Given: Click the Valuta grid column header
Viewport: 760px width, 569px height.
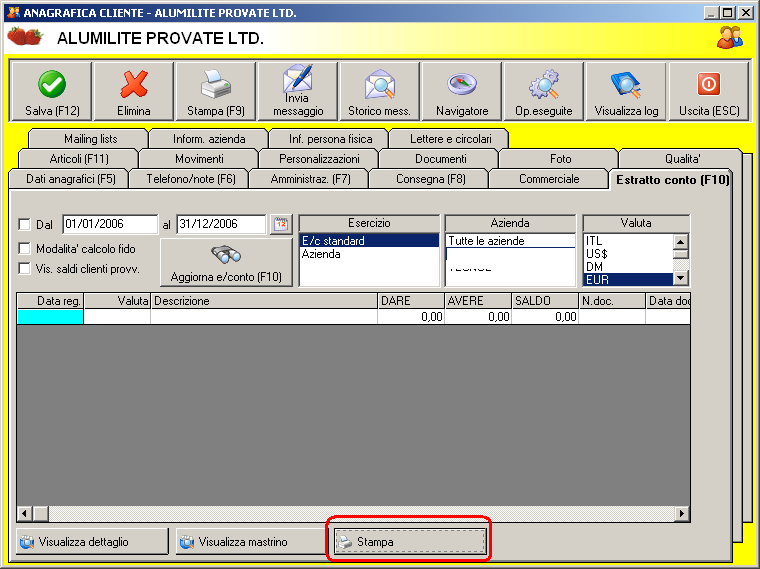Looking at the screenshot, I should (x=117, y=301).
